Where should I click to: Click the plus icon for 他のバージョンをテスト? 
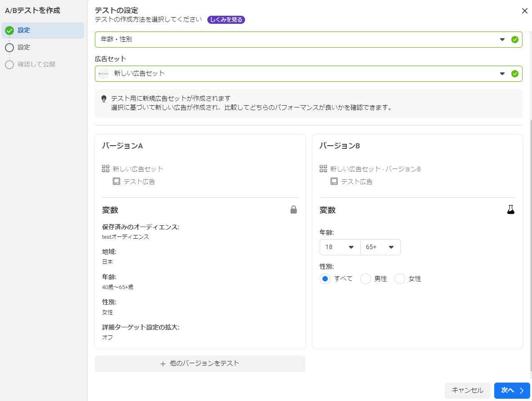coord(163,364)
